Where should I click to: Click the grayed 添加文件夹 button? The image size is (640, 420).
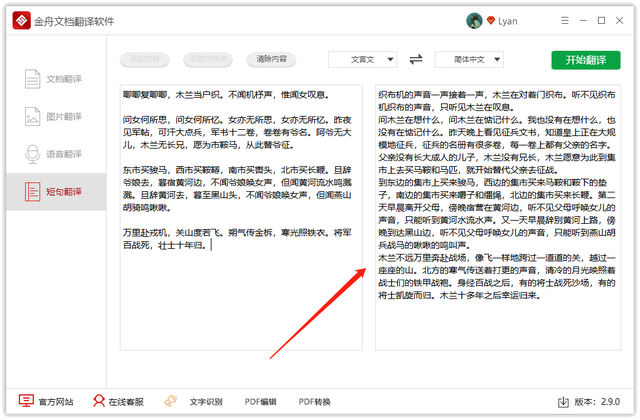click(x=208, y=59)
